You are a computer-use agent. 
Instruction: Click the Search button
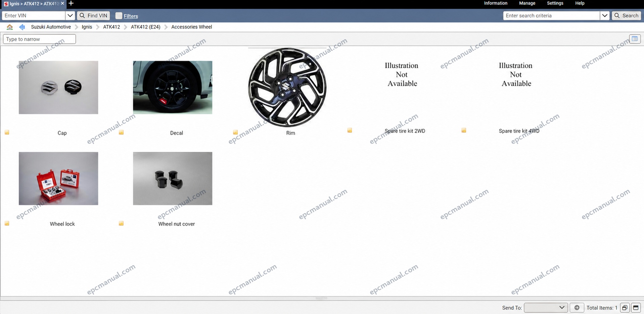click(x=626, y=15)
